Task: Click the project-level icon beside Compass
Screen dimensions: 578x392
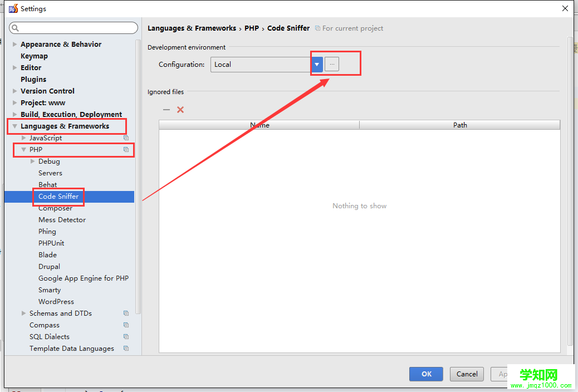Action: pos(126,325)
